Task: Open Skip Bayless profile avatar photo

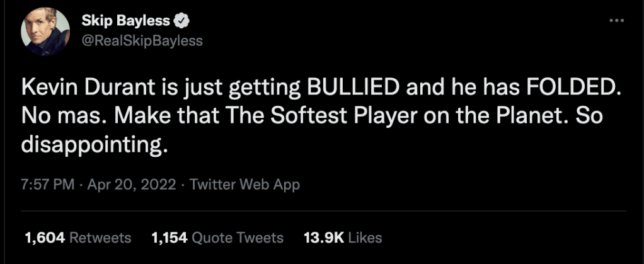Action: (45, 33)
